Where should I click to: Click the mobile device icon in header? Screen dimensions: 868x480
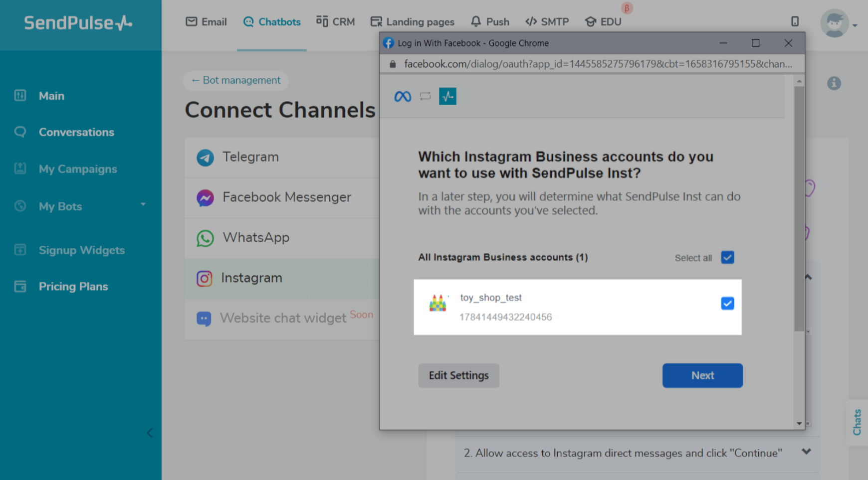795,21
